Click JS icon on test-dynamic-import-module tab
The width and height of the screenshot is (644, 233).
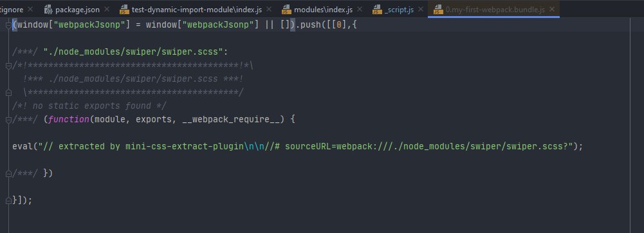(124, 9)
